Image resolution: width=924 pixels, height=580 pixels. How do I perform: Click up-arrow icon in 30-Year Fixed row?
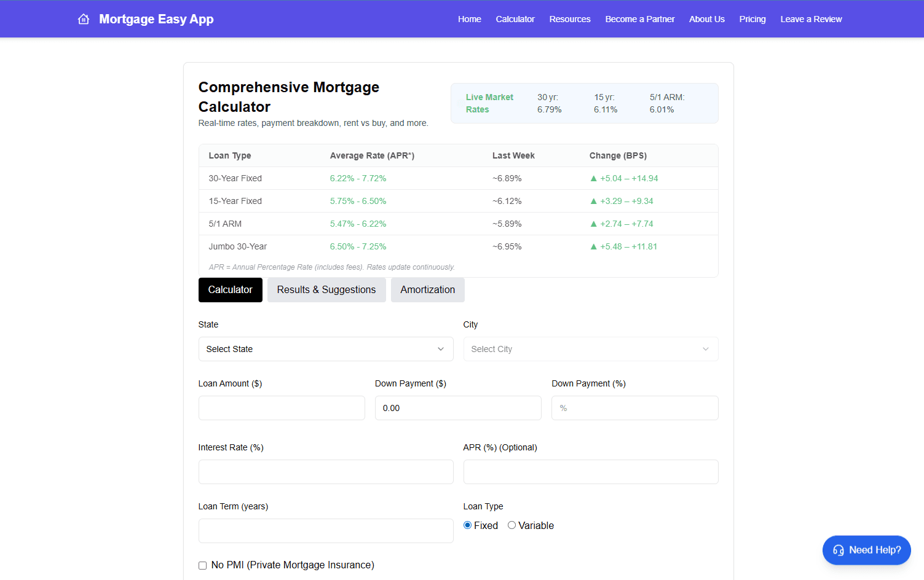pyautogui.click(x=593, y=178)
